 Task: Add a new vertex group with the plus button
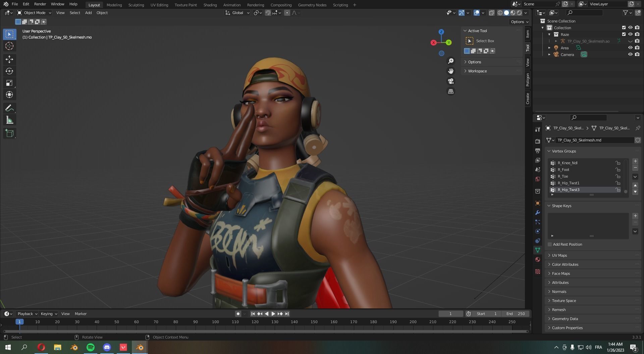click(x=635, y=161)
